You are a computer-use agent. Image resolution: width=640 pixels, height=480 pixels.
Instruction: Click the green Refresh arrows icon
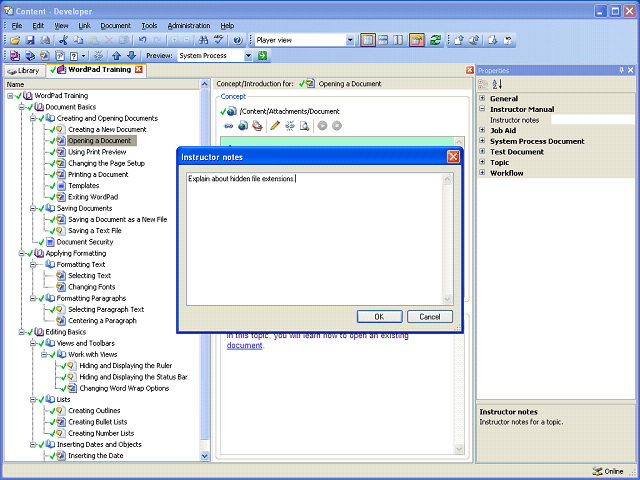click(435, 40)
